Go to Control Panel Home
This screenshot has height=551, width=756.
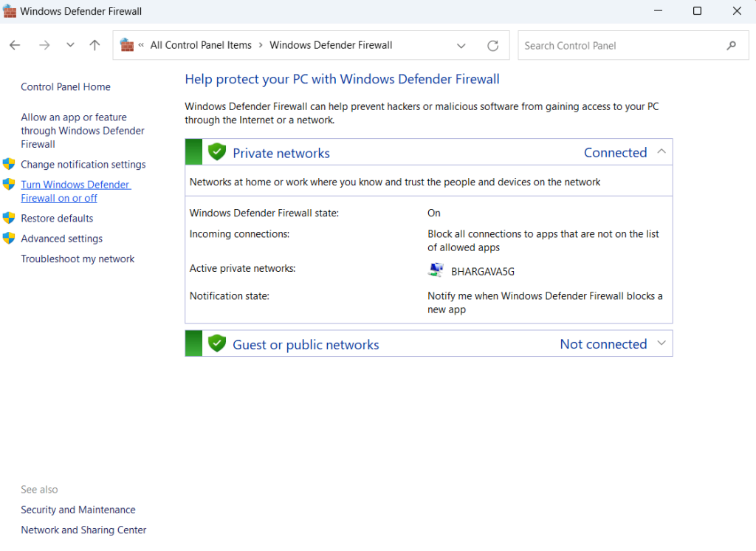tap(65, 86)
